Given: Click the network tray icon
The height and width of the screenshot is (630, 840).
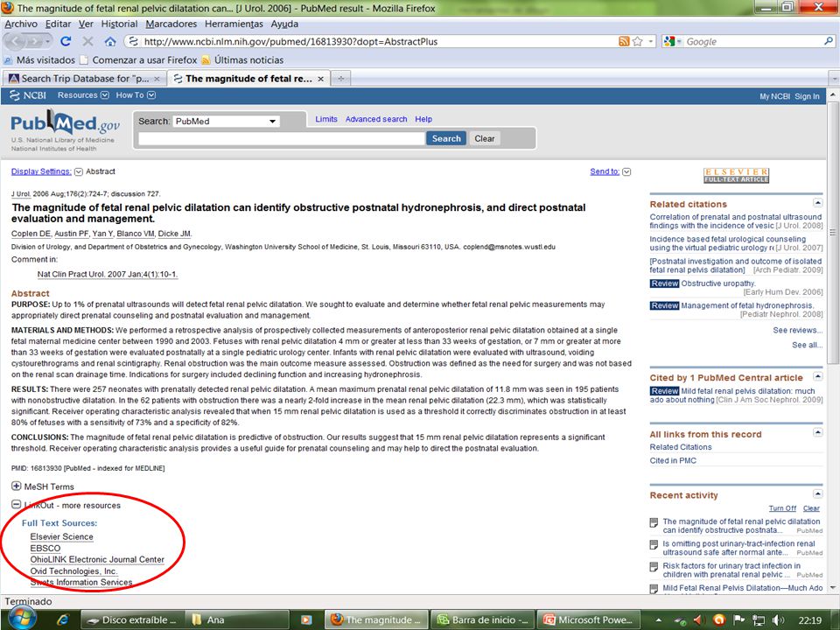Looking at the screenshot, I should click(x=759, y=619).
